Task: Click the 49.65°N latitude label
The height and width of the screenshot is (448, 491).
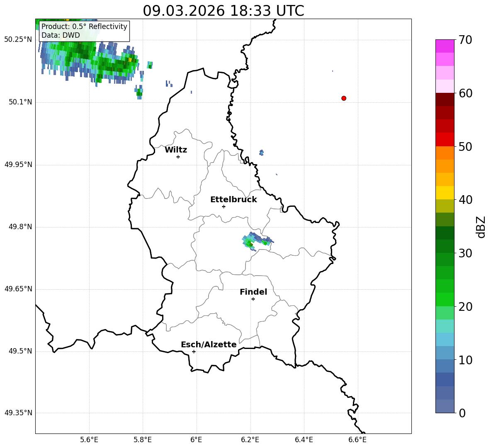Action: click(18, 289)
